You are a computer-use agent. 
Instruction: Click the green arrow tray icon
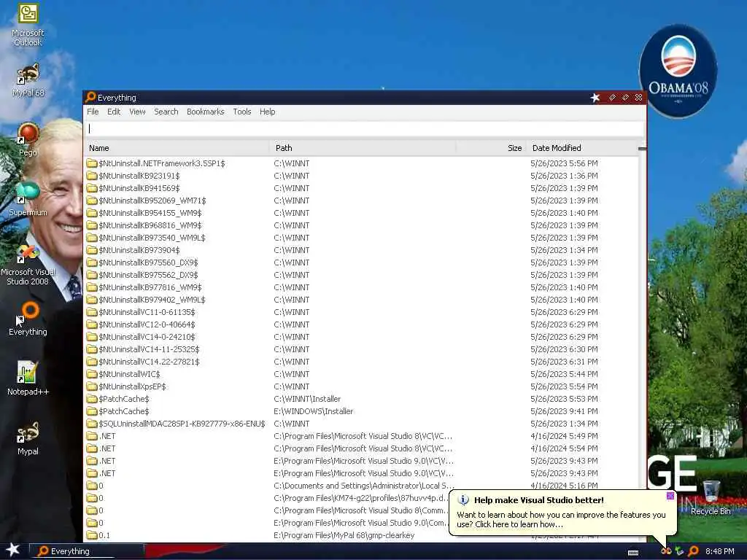[x=679, y=551]
